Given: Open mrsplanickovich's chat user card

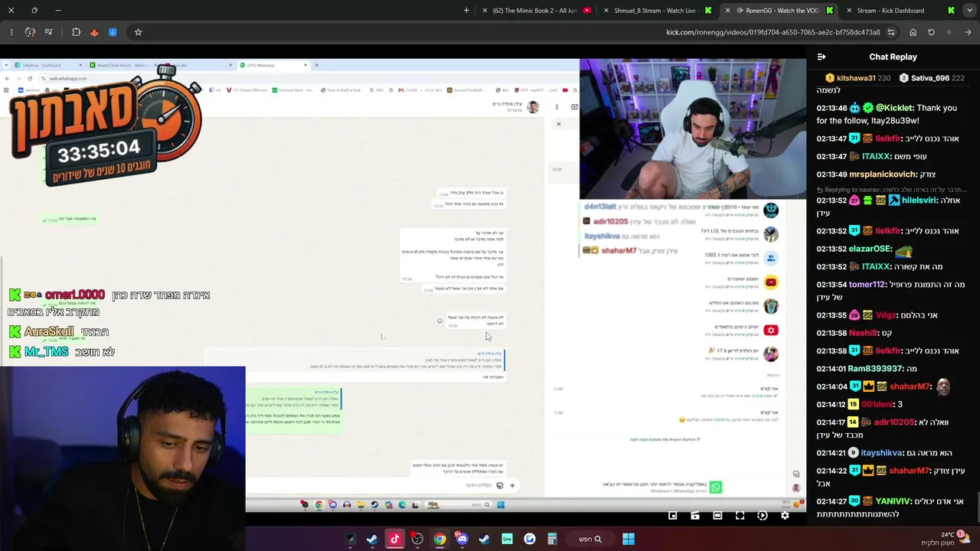Looking at the screenshot, I should (x=880, y=174).
